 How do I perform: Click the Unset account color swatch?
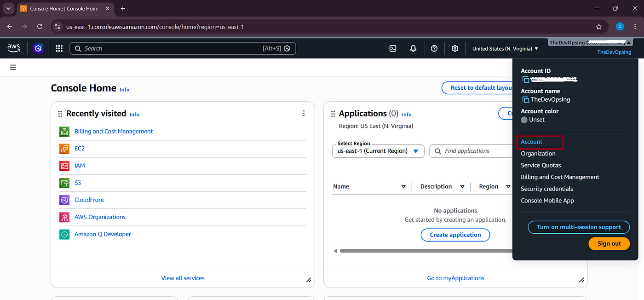click(524, 120)
